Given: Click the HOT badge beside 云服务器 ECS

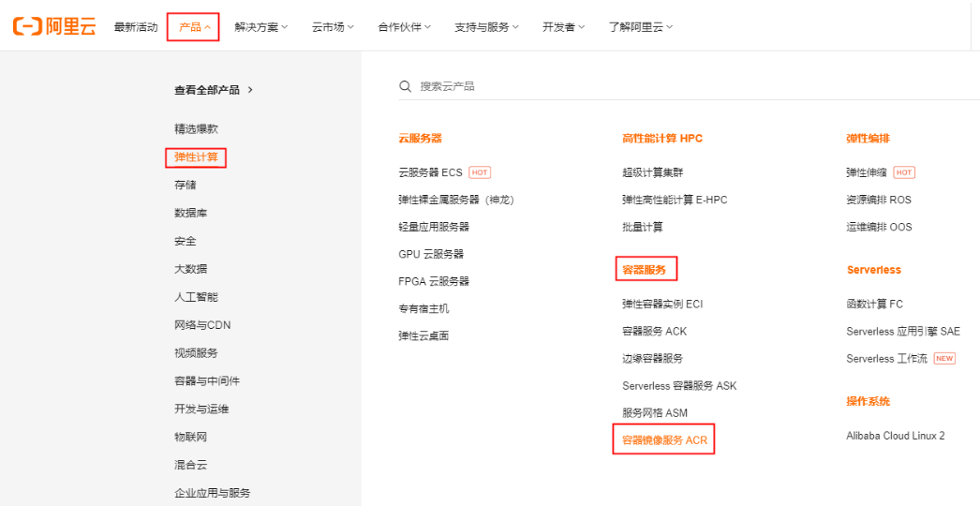Looking at the screenshot, I should (x=480, y=172).
